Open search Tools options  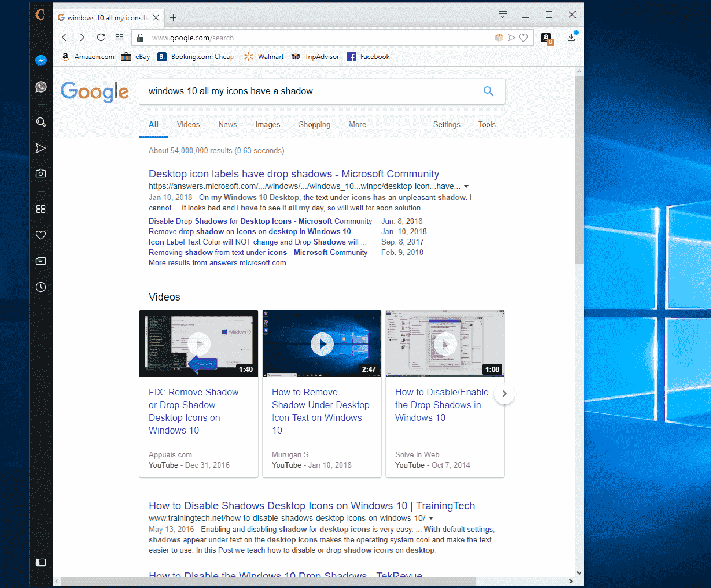[487, 125]
